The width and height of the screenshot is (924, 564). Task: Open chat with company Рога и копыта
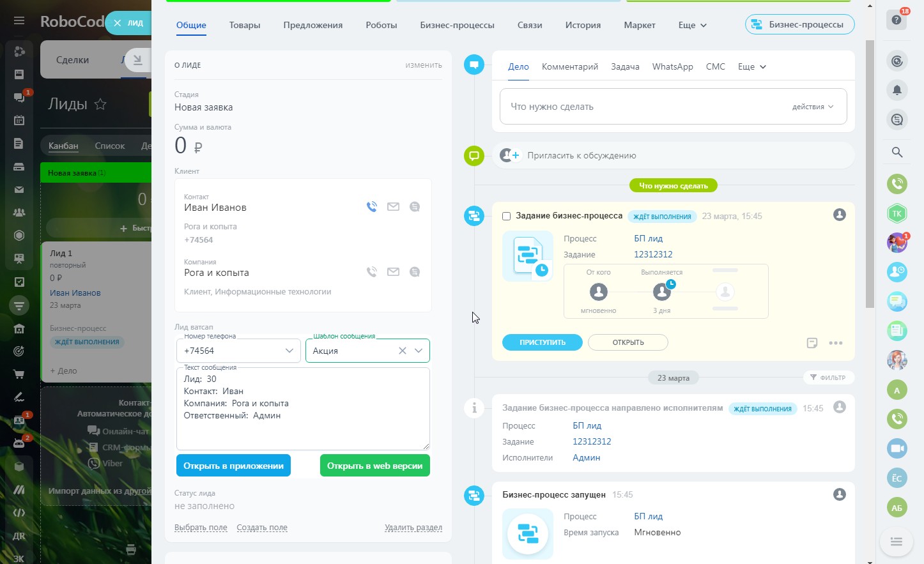pos(415,271)
